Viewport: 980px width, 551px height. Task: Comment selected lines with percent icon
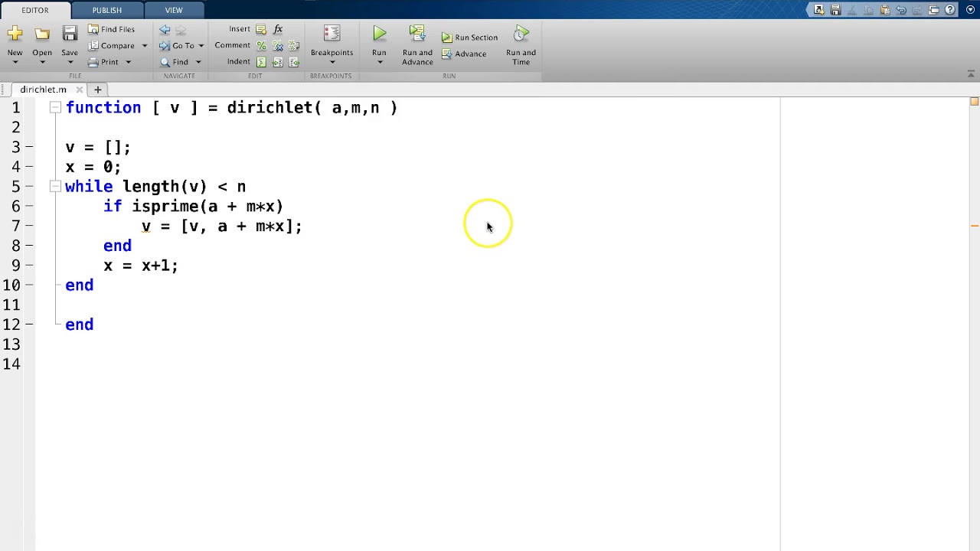point(261,46)
